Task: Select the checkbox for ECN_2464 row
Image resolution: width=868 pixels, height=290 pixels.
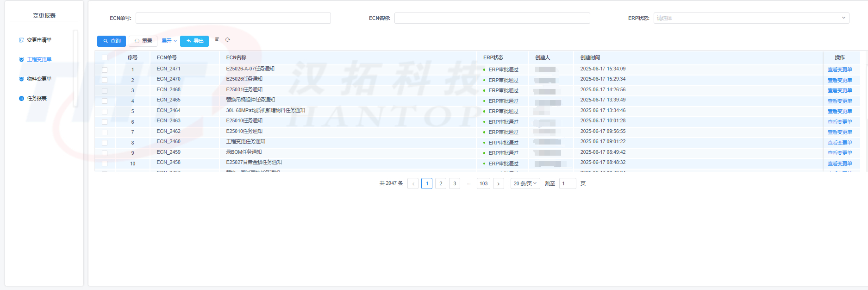Action: click(x=105, y=112)
